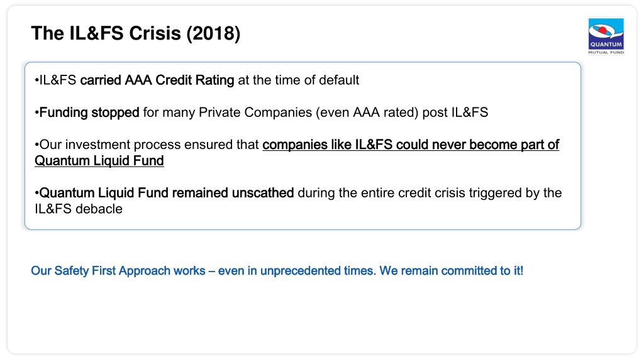
Task: Click bold 'Quantum Liquid Fund remained unscathed'
Action: pos(166,193)
